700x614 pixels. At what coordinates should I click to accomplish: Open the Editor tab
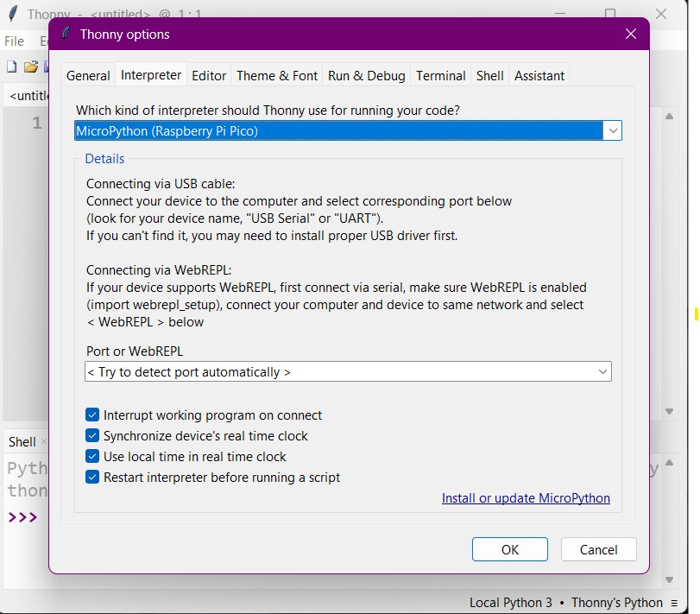(209, 75)
